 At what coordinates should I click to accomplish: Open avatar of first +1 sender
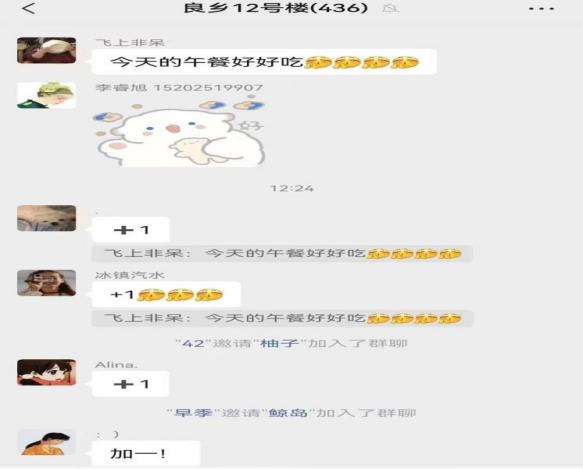46,218
